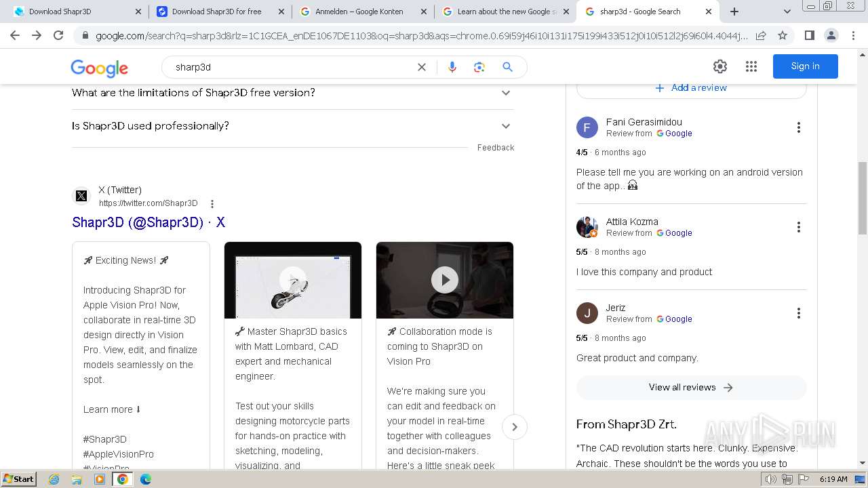Open the Chrome profile avatar
868x488 pixels.
831,35
